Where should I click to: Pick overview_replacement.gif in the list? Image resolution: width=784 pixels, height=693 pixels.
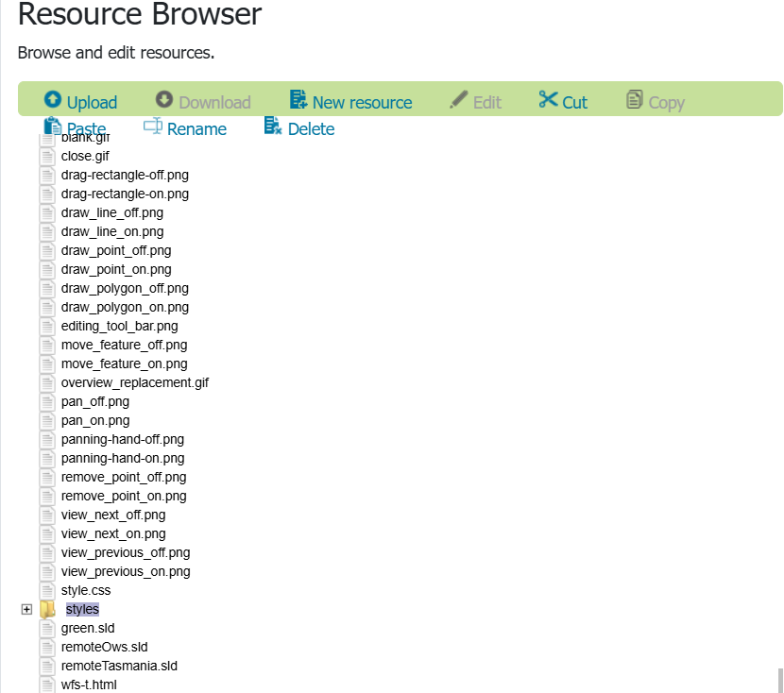135,382
